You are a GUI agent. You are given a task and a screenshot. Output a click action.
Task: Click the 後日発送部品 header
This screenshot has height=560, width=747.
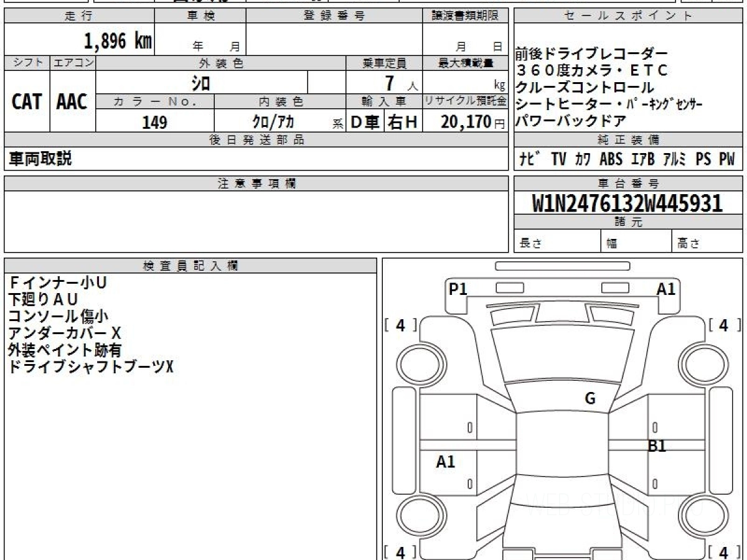click(x=256, y=140)
